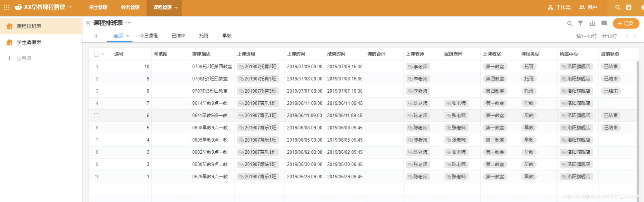Open 张老师 link in 上课老师 of row 0530
The height and width of the screenshot is (202, 644).
[418, 164]
